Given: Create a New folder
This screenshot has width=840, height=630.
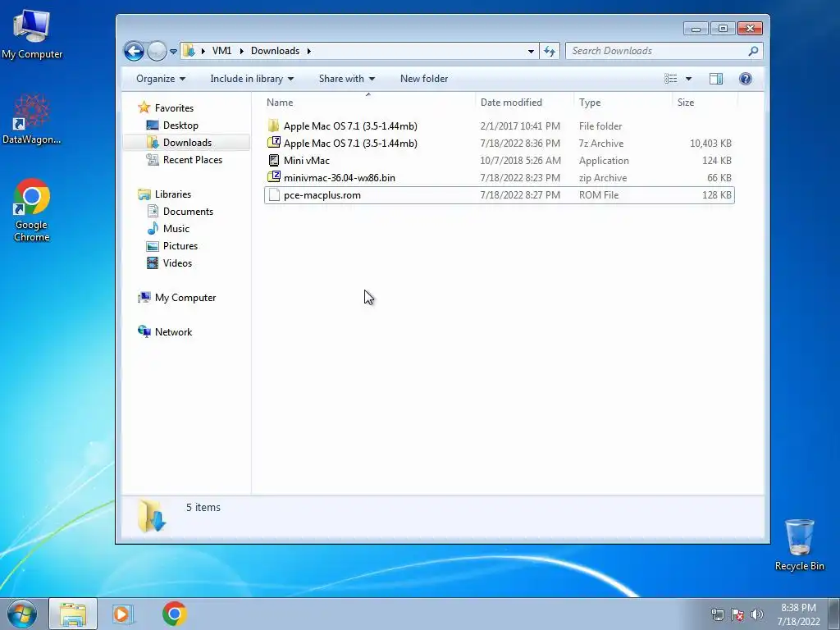Looking at the screenshot, I should (424, 79).
